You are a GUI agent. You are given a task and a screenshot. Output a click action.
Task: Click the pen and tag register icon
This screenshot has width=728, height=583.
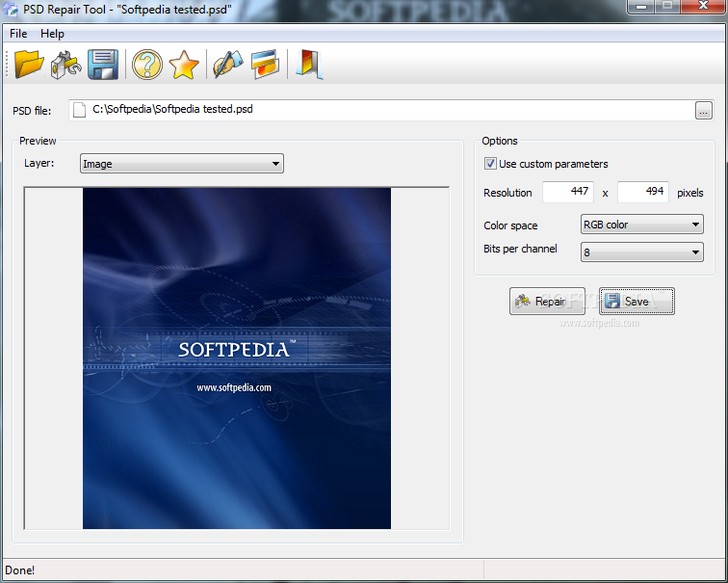click(x=228, y=65)
